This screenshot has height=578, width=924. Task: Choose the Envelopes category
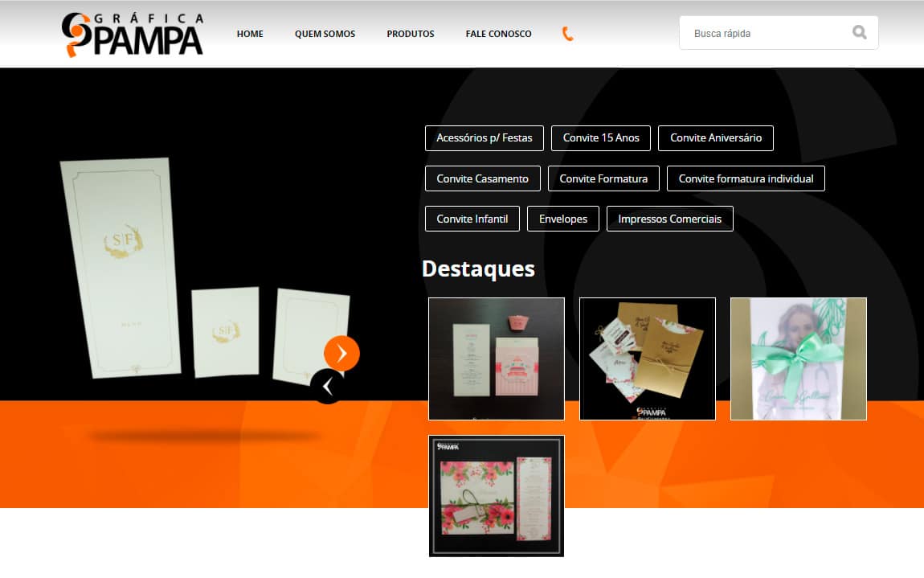coord(562,219)
